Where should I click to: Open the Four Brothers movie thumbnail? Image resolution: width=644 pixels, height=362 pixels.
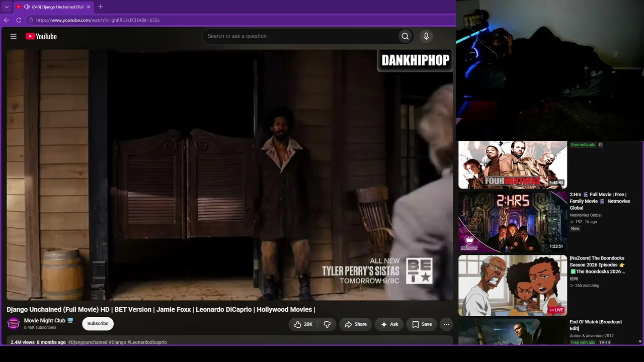coord(513,165)
